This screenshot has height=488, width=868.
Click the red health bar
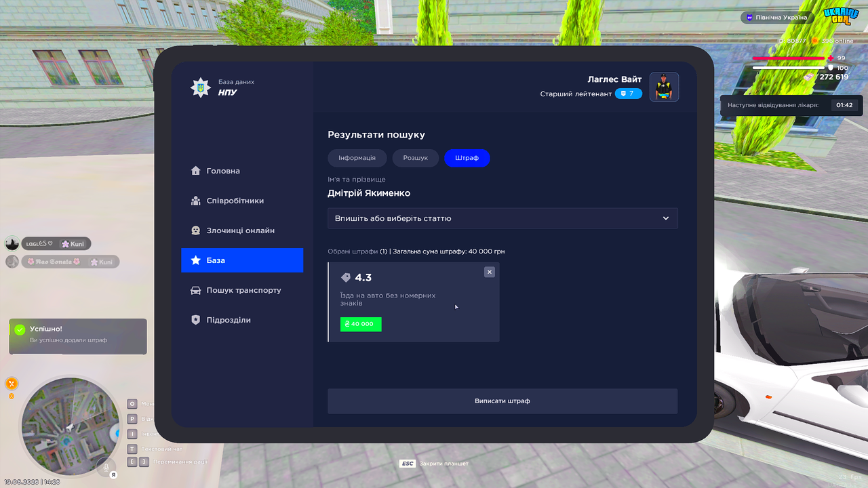pyautogui.click(x=790, y=58)
